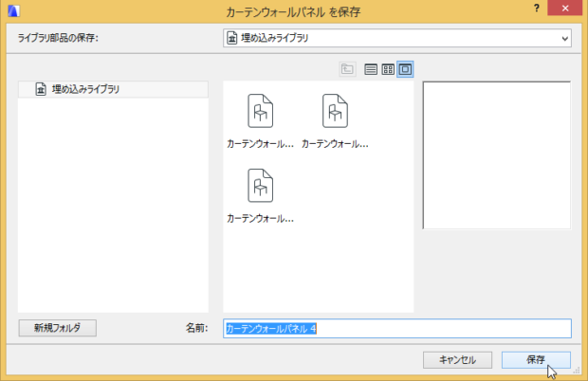Select second カーテンウォール library part in top row
Viewport: 588px width, 381px height.
click(x=335, y=120)
